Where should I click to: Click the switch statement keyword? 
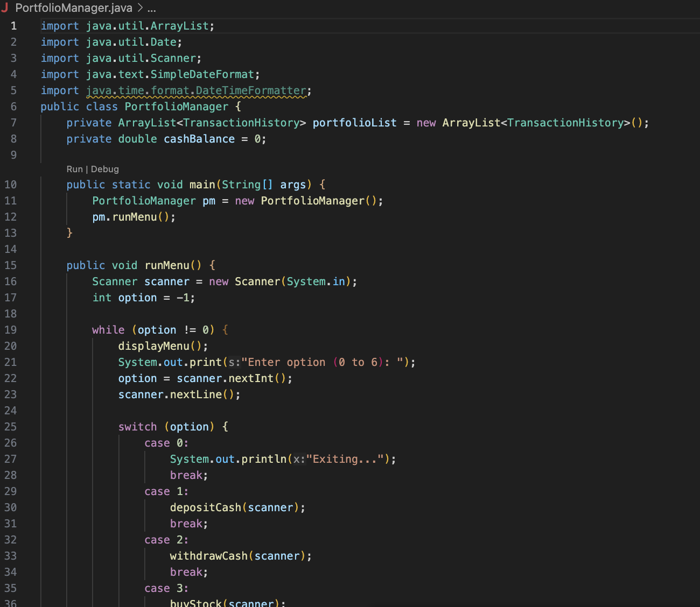click(x=137, y=426)
